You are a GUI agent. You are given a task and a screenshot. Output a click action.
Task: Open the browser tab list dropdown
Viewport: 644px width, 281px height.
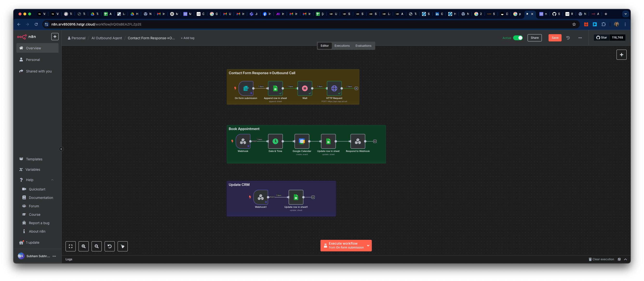(x=625, y=14)
